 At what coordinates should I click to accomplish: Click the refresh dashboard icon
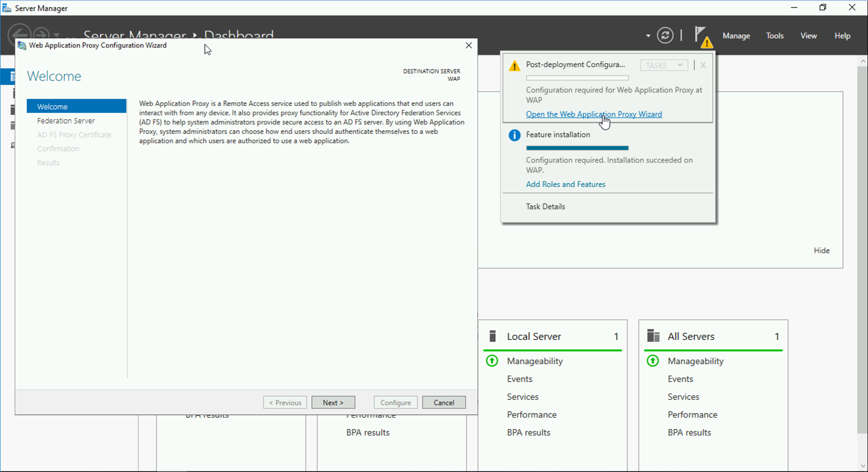coord(665,36)
